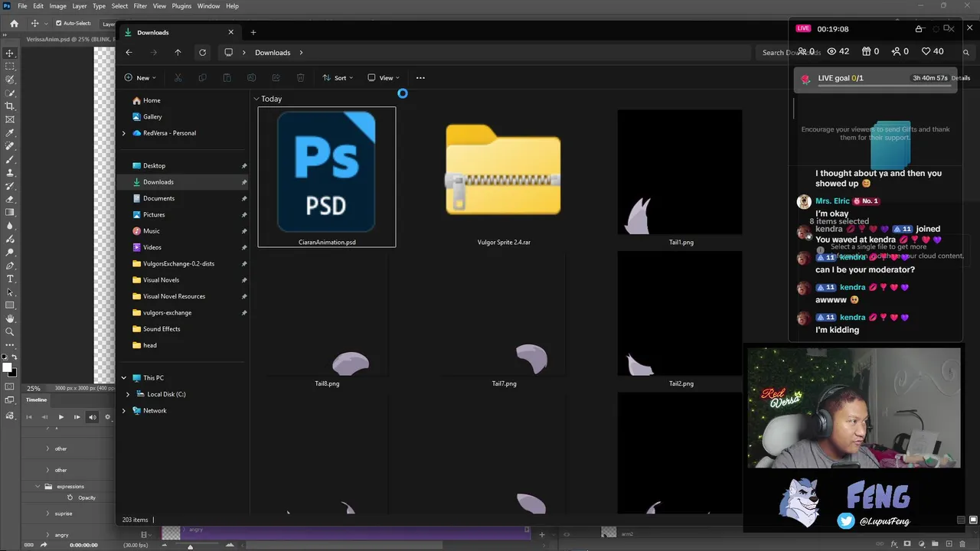Select the Rectangular Marquee tool

(10, 67)
